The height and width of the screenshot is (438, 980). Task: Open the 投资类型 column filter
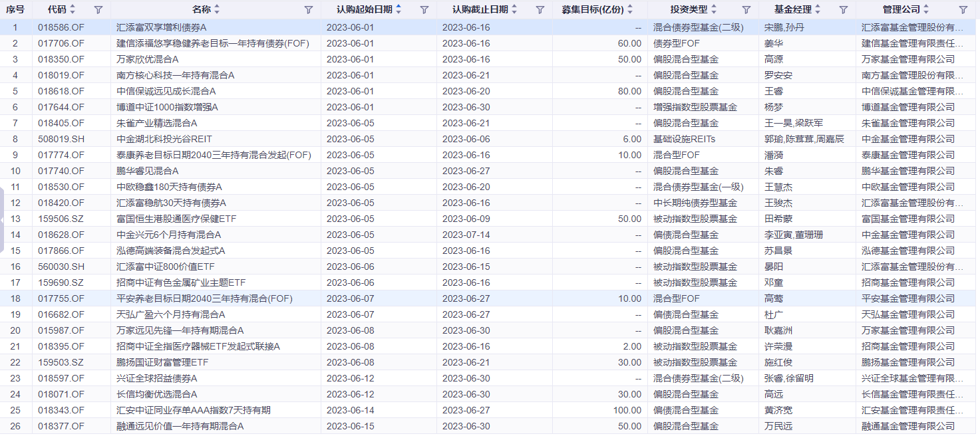(x=746, y=10)
